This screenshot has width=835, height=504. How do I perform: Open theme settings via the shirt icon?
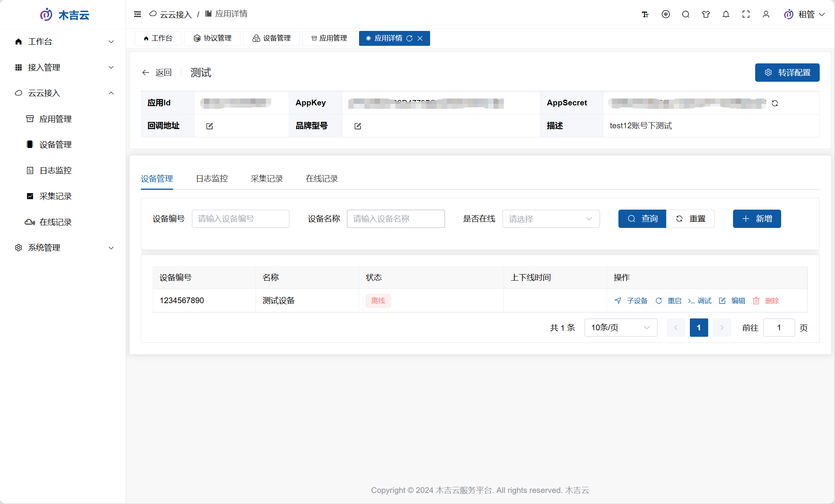706,14
